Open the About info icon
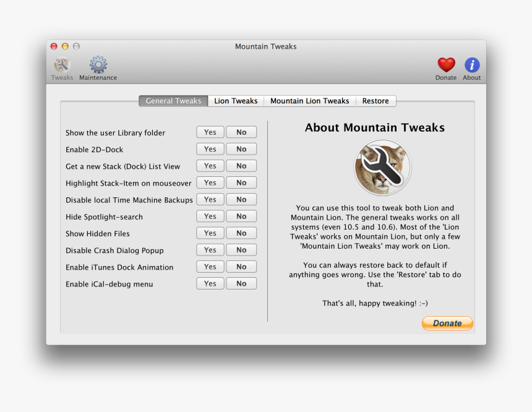Screen dimensions: 532x412 coord(471,66)
